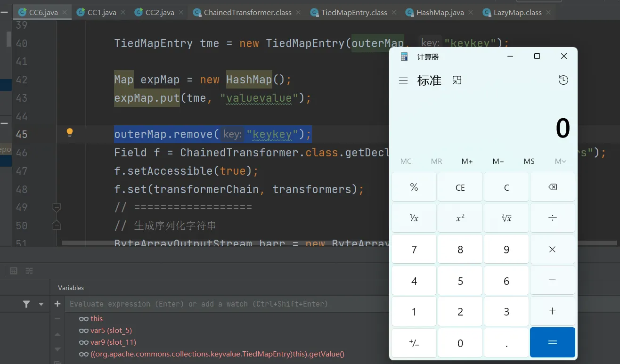Switch to the CC6.java editor tab
This screenshot has width=620, height=364.
coord(41,13)
